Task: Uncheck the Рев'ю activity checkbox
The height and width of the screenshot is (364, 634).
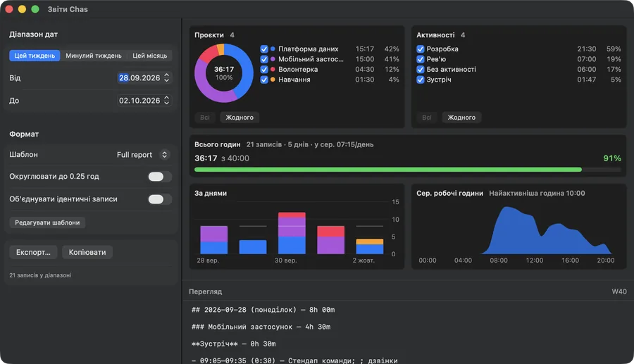Action: [420, 59]
